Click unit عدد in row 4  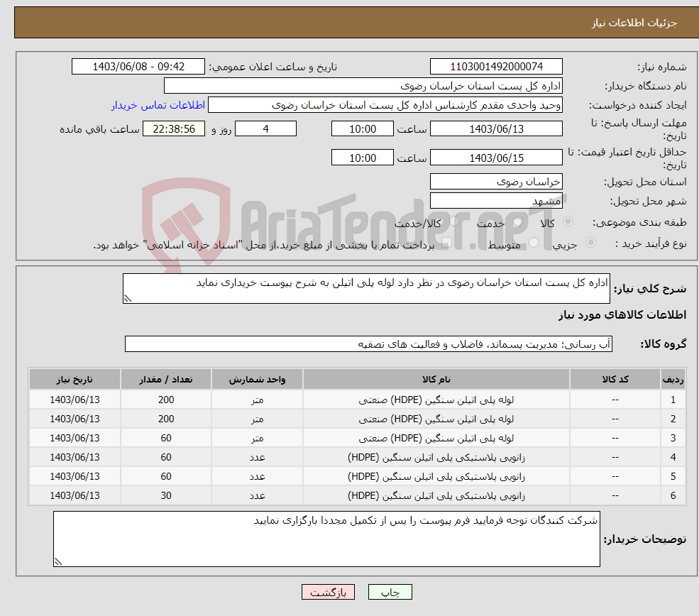point(257,457)
